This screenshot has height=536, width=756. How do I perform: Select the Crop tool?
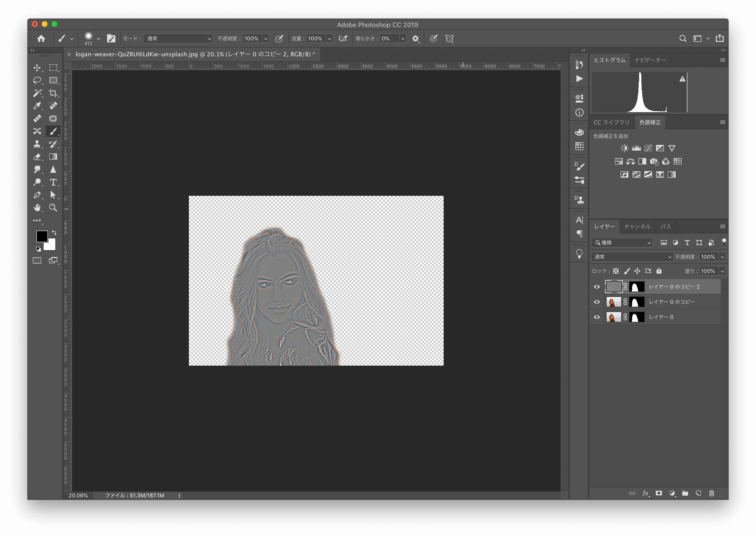click(53, 93)
